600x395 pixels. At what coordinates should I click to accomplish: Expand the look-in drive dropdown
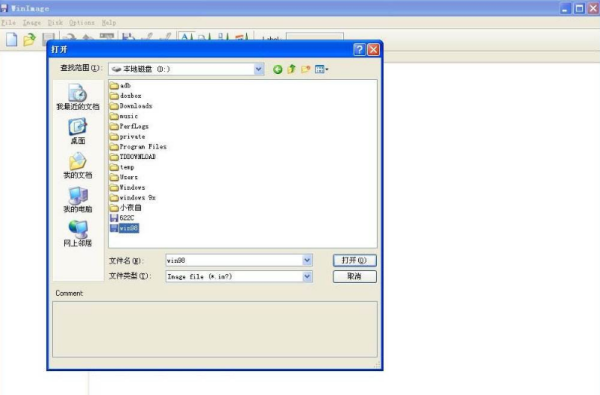259,69
